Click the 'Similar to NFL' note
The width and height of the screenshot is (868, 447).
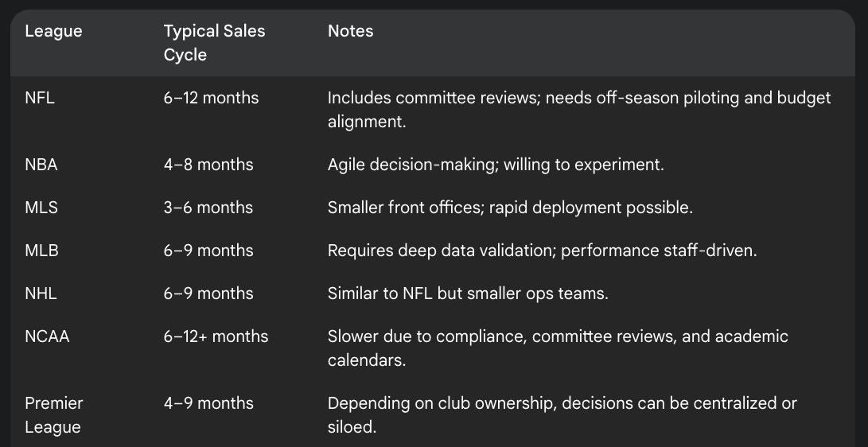tap(468, 293)
